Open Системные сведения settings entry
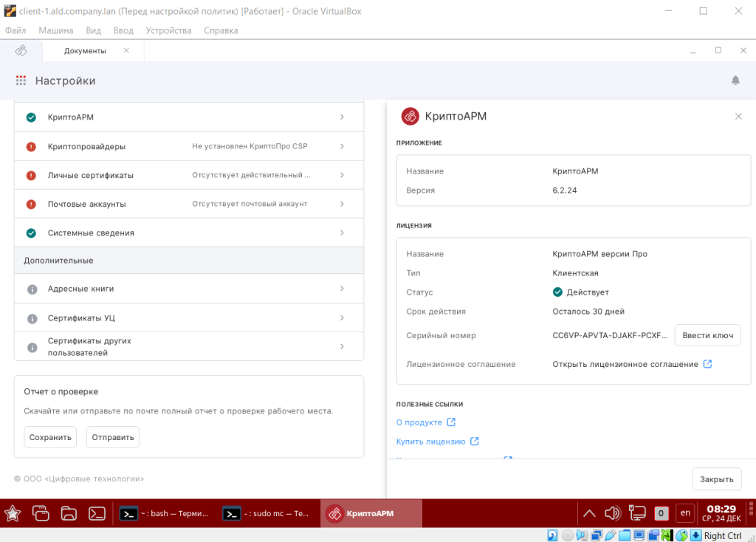 [x=188, y=233]
